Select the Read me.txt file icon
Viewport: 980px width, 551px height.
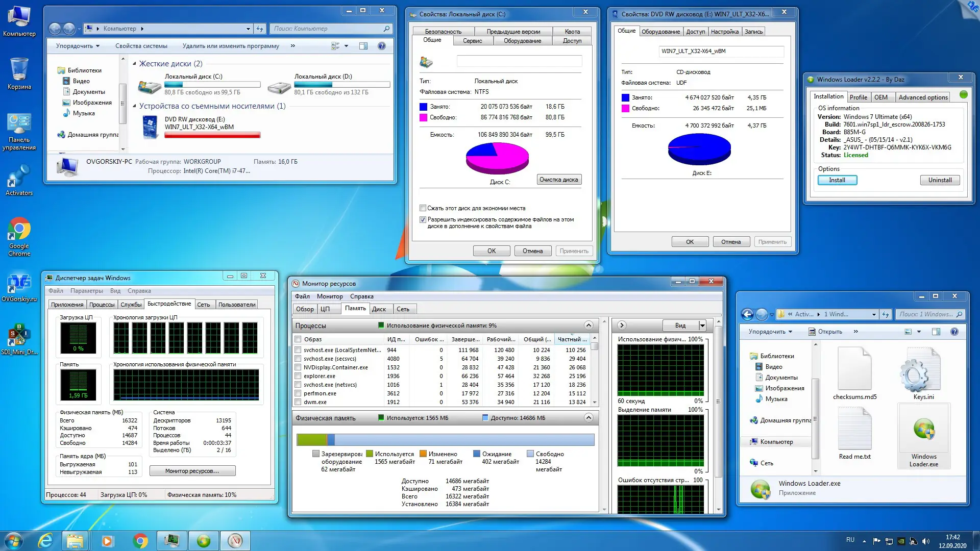pos(855,429)
